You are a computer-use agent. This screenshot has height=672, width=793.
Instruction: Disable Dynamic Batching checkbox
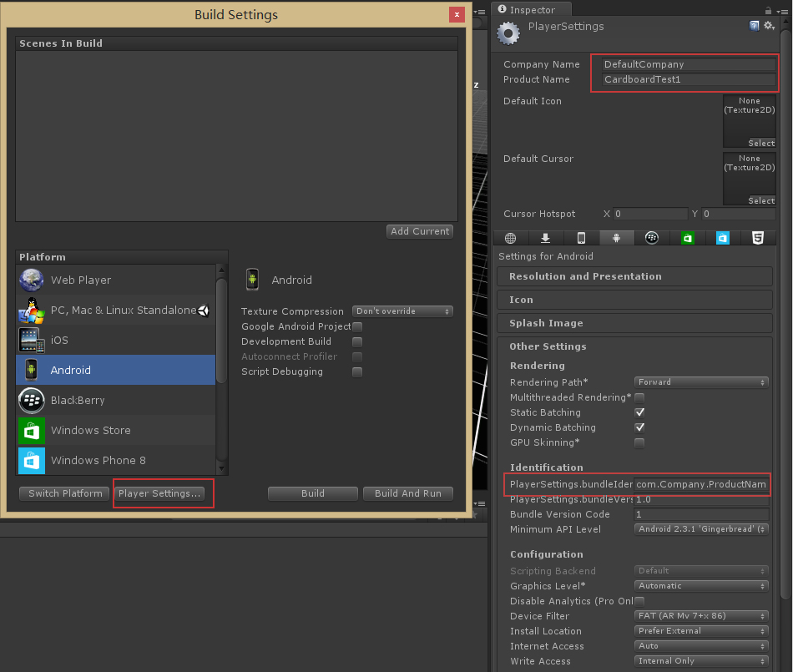(639, 427)
